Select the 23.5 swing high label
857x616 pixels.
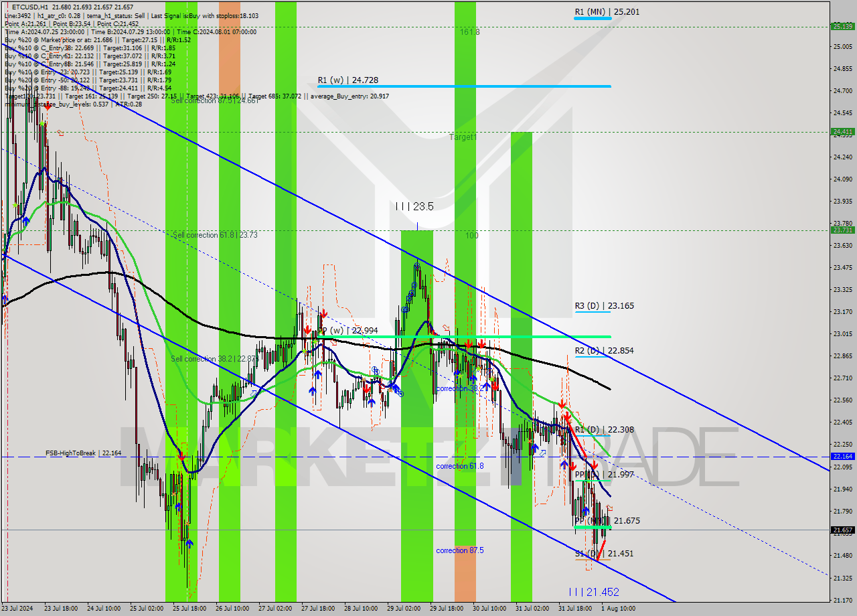tap(414, 206)
